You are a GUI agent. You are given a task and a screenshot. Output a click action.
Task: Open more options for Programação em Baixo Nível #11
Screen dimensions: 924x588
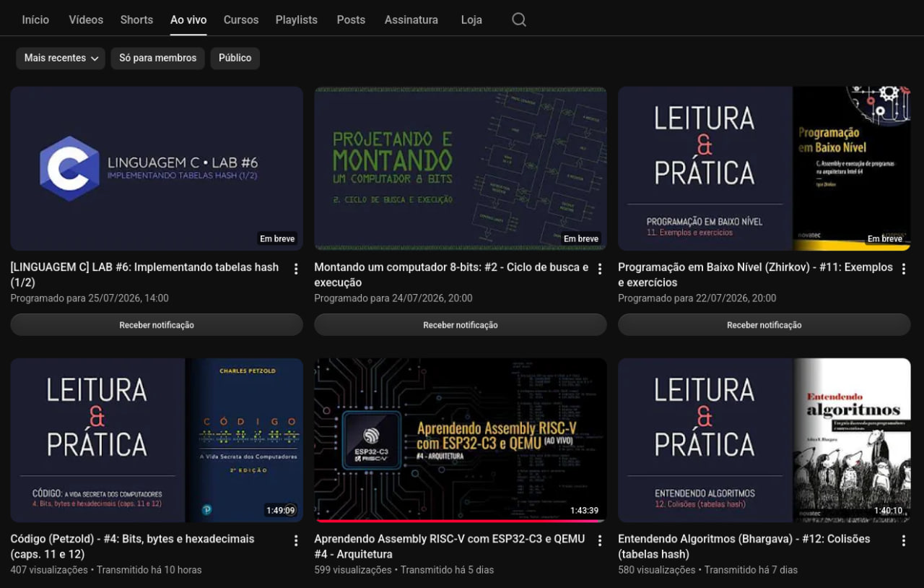click(x=903, y=269)
